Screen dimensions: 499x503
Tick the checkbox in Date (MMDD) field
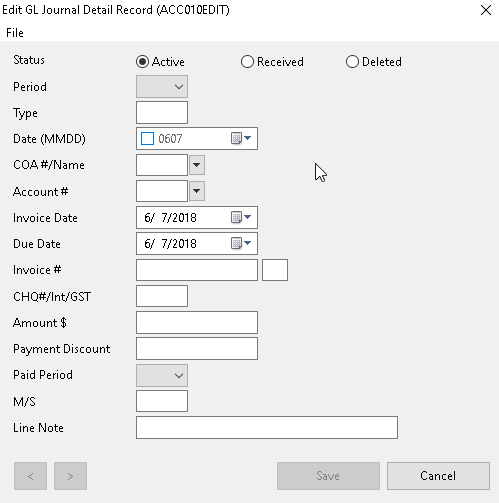point(147,138)
